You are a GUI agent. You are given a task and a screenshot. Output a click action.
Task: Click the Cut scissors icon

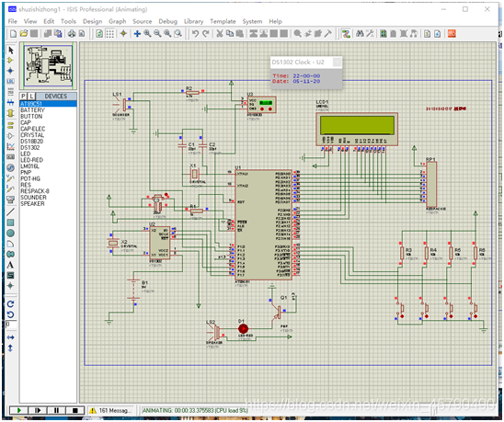click(220, 33)
